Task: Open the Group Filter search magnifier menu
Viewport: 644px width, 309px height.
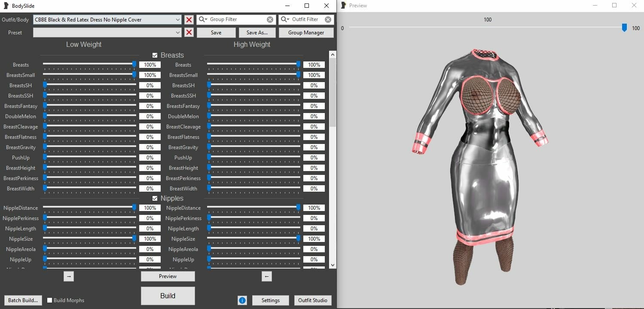Action: 203,19
